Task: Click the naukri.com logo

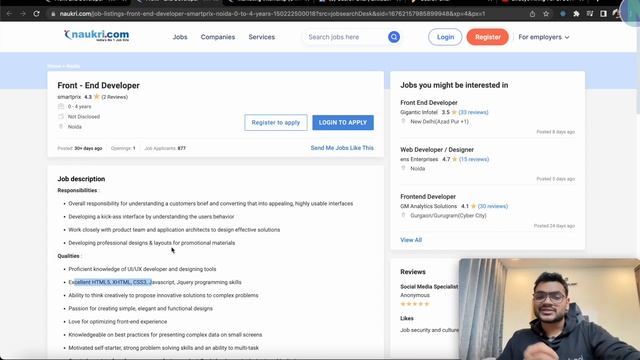Action: 96,36
